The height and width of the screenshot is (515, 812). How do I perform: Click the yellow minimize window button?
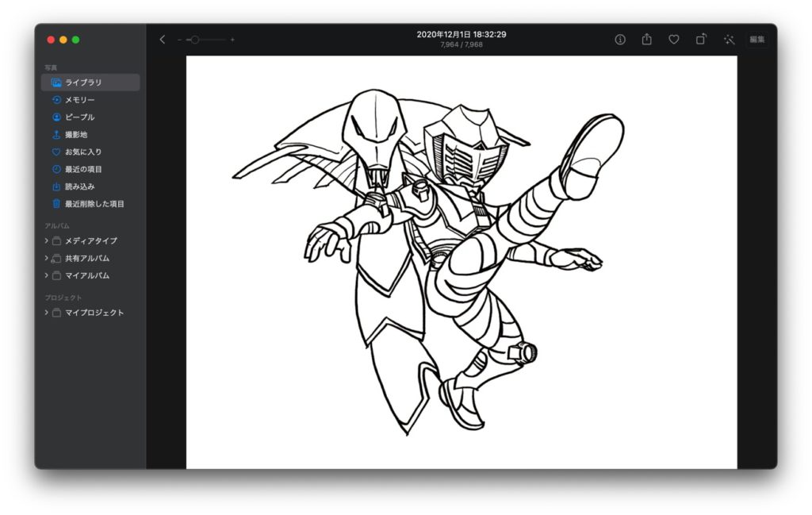pos(63,40)
